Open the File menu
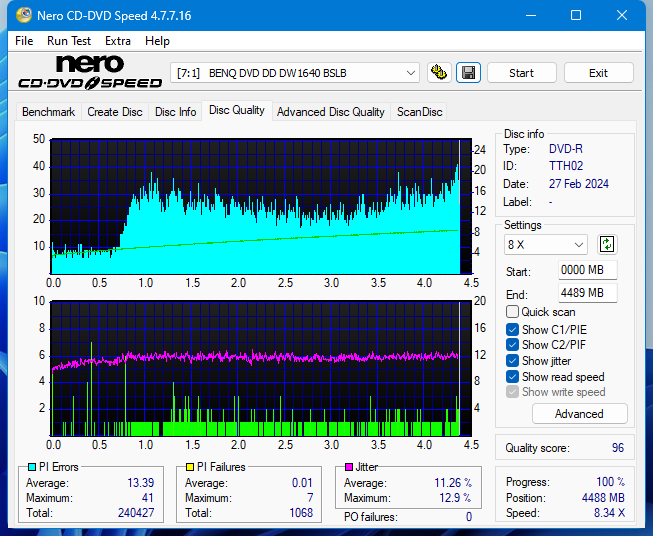Image resolution: width=653 pixels, height=536 pixels. pos(24,41)
